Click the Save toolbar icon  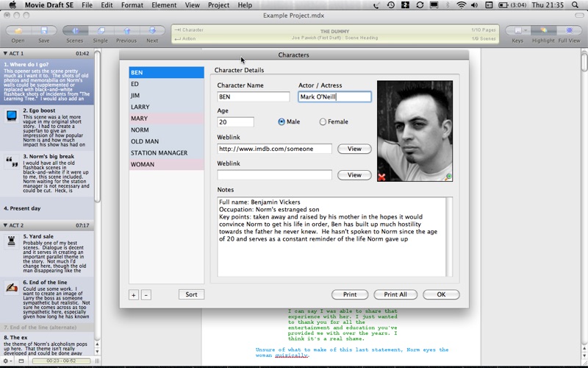44,31
